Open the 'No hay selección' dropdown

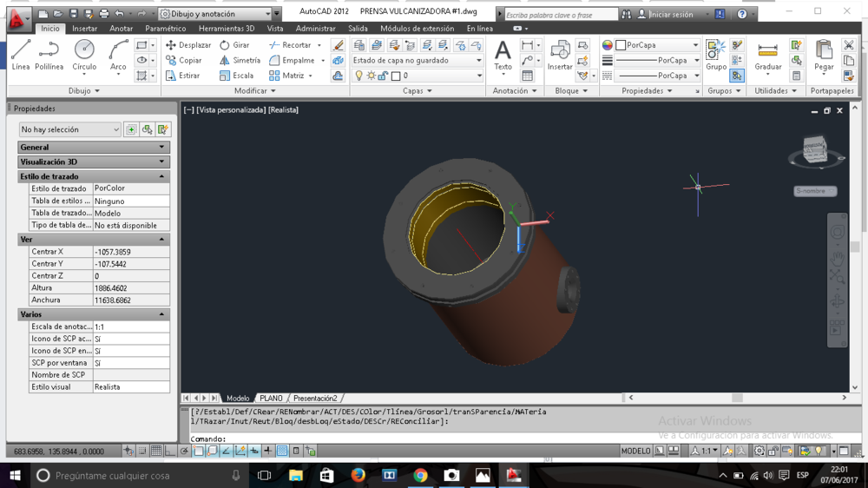click(x=69, y=129)
